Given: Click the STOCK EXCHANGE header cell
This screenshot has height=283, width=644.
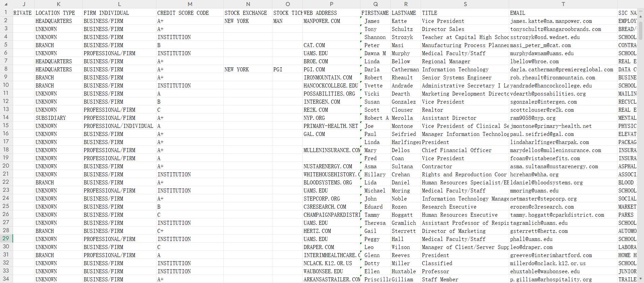Looking at the screenshot, I should click(x=248, y=12).
